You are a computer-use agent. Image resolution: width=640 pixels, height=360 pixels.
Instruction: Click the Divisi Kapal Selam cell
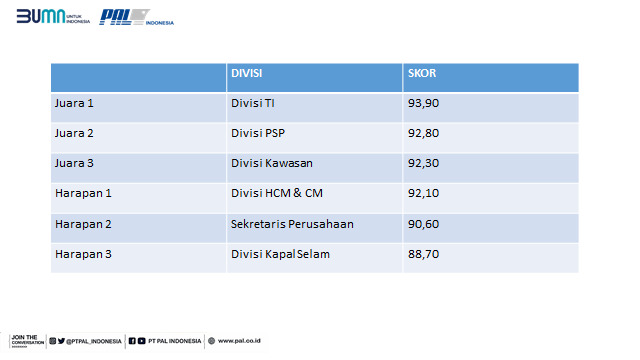pyautogui.click(x=314, y=258)
